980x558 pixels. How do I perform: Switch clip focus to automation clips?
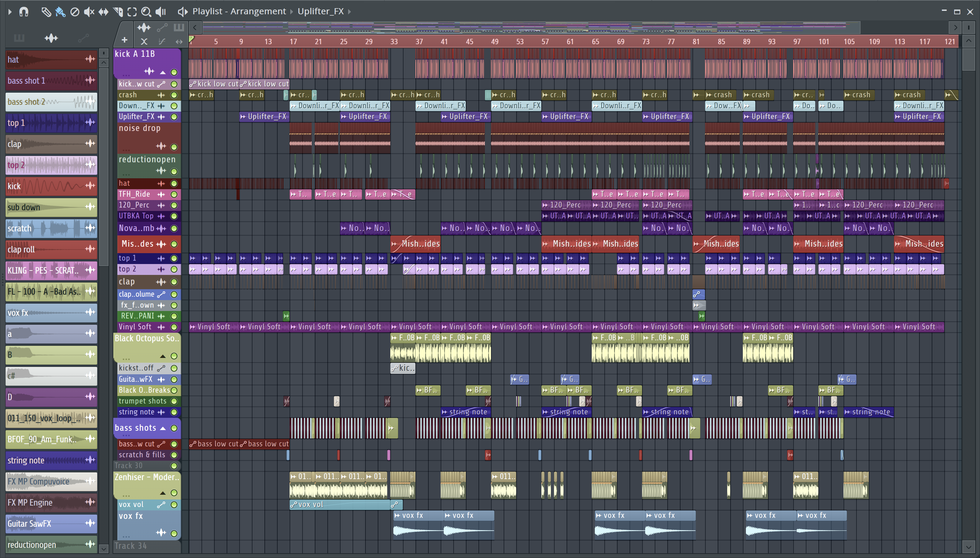[162, 28]
